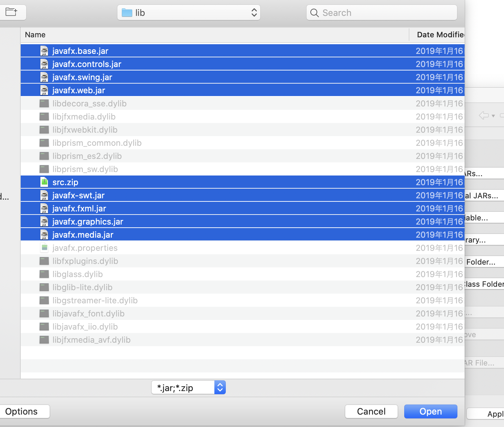Click the libfxplugins.dylib file icon

[x=44, y=261]
